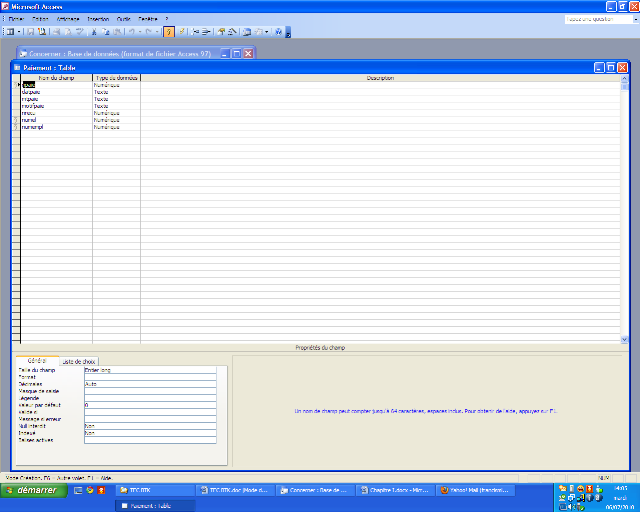Click the Help question mark icon

click(x=278, y=32)
